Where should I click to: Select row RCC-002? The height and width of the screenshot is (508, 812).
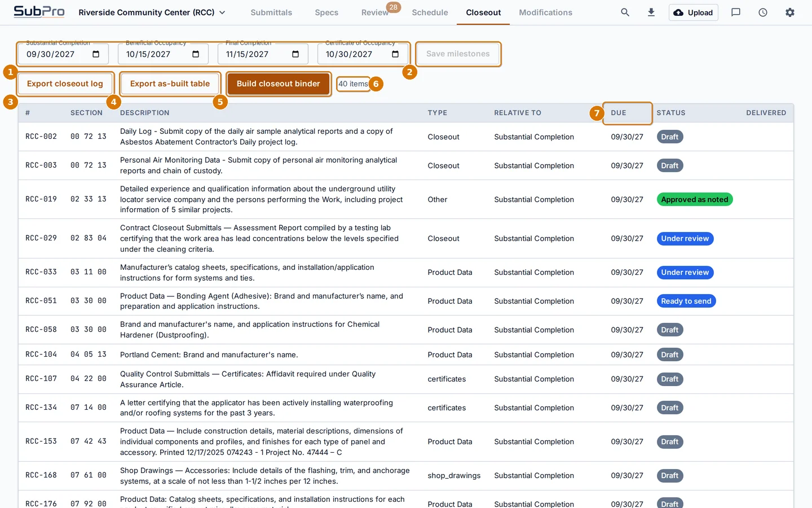[x=406, y=137]
